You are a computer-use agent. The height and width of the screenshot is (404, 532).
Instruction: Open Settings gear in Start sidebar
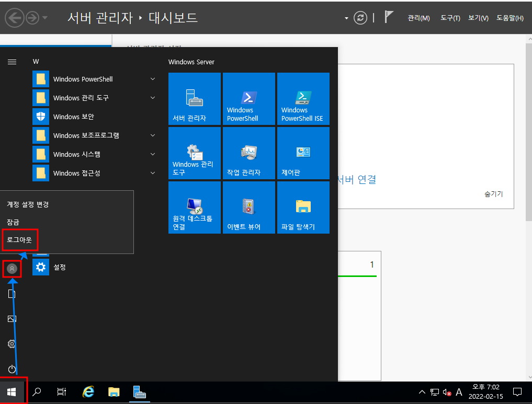tap(12, 344)
